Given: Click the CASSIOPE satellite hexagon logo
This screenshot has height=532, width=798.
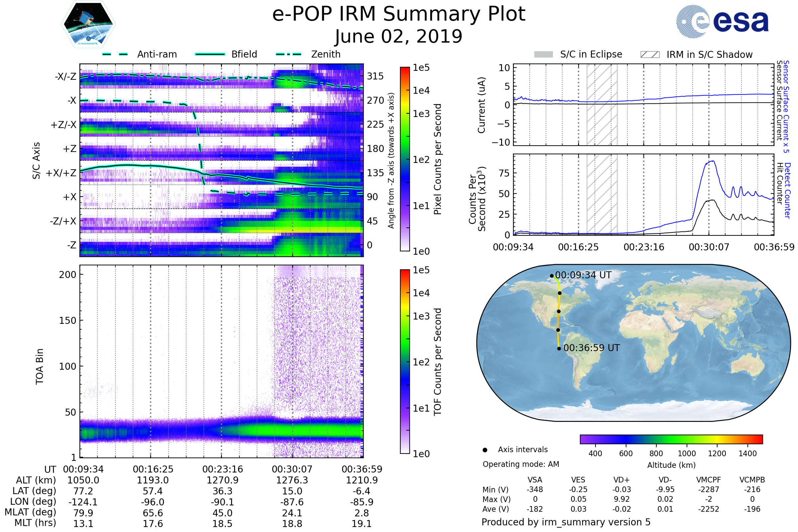Looking at the screenshot, I should [x=88, y=24].
